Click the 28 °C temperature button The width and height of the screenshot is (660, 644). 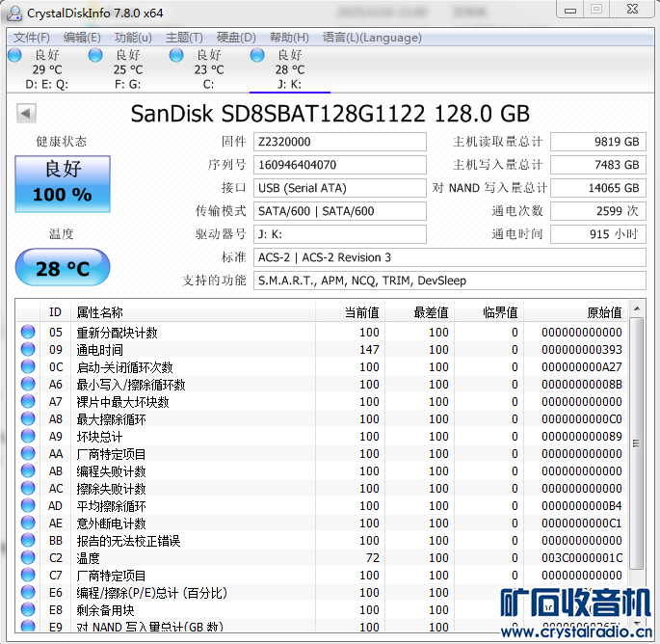pyautogui.click(x=63, y=268)
